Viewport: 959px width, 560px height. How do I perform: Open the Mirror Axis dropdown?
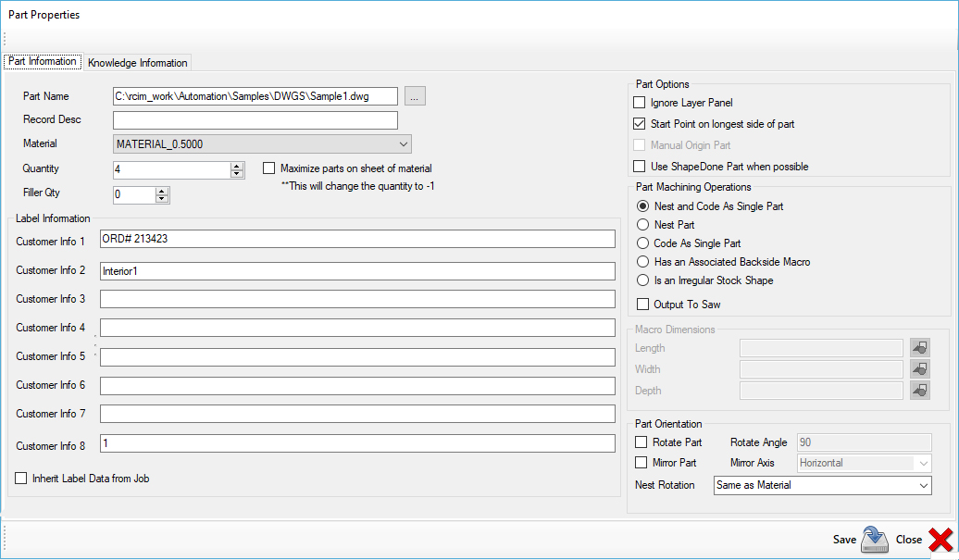[x=923, y=463]
